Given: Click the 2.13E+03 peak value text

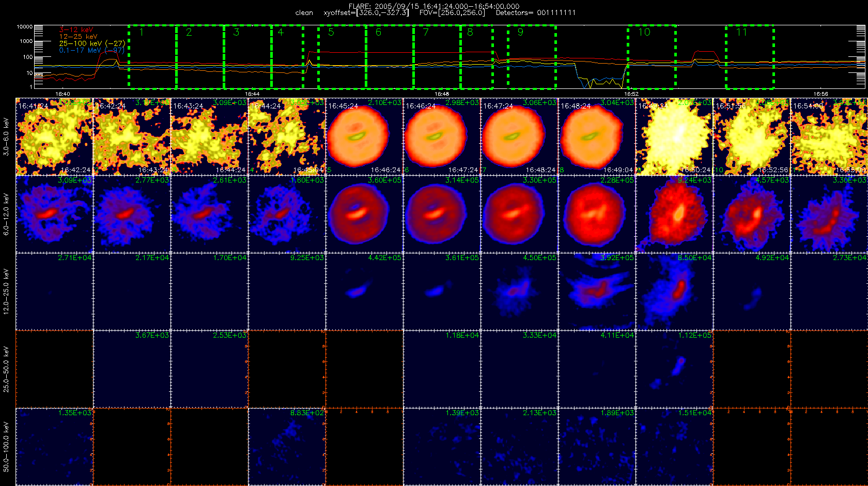Looking at the screenshot, I should [x=540, y=413].
